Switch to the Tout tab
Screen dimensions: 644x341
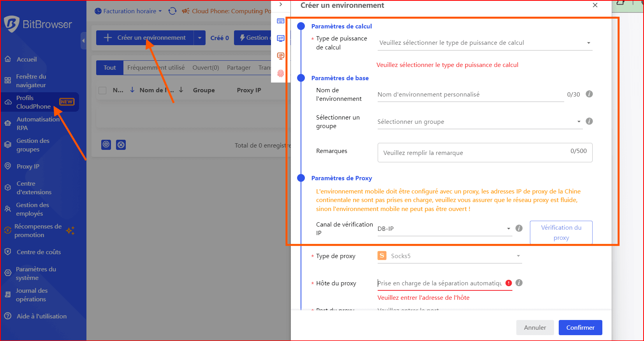pos(109,68)
